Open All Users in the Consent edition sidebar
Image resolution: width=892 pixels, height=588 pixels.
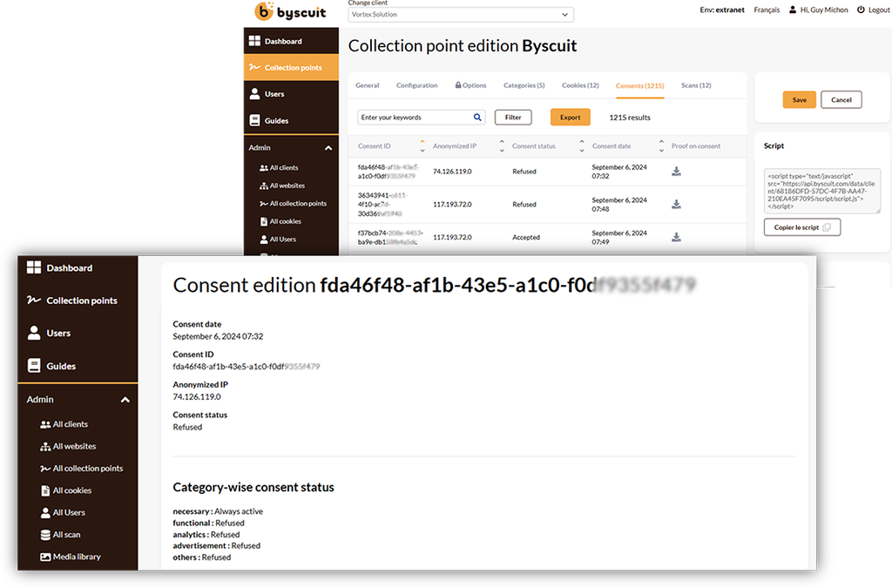point(63,512)
